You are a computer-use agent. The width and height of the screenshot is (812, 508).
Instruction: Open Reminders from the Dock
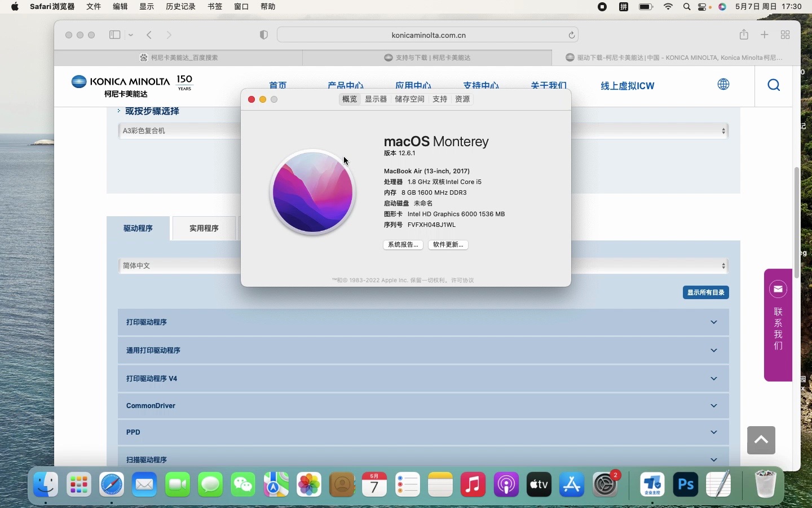click(x=408, y=484)
